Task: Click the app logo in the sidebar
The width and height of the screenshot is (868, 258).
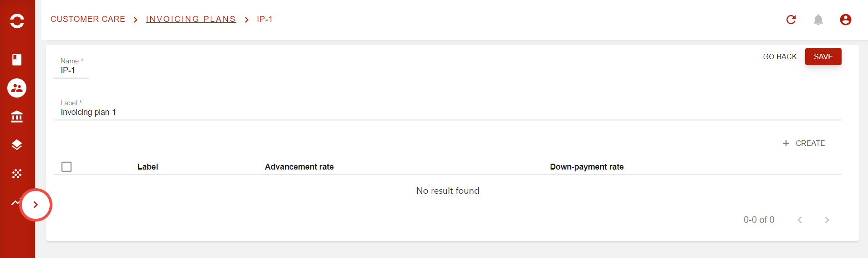Action: [x=17, y=21]
